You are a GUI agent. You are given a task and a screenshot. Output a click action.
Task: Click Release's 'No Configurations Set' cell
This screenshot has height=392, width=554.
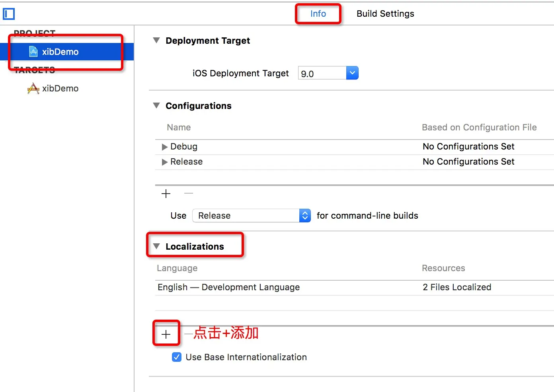[x=468, y=161]
